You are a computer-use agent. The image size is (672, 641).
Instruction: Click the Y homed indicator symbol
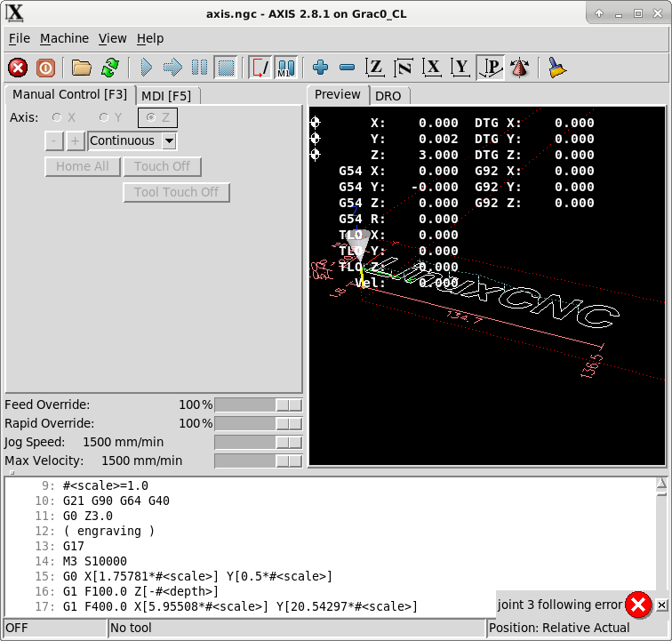(315, 139)
